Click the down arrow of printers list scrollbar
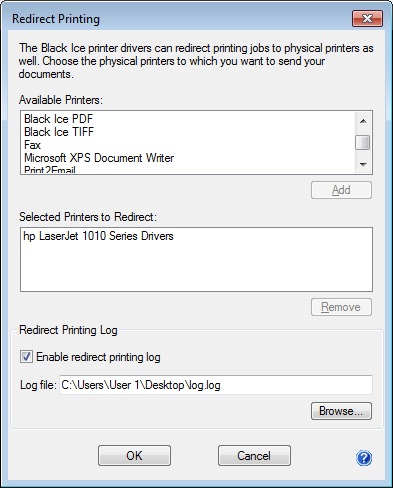 pos(363,164)
